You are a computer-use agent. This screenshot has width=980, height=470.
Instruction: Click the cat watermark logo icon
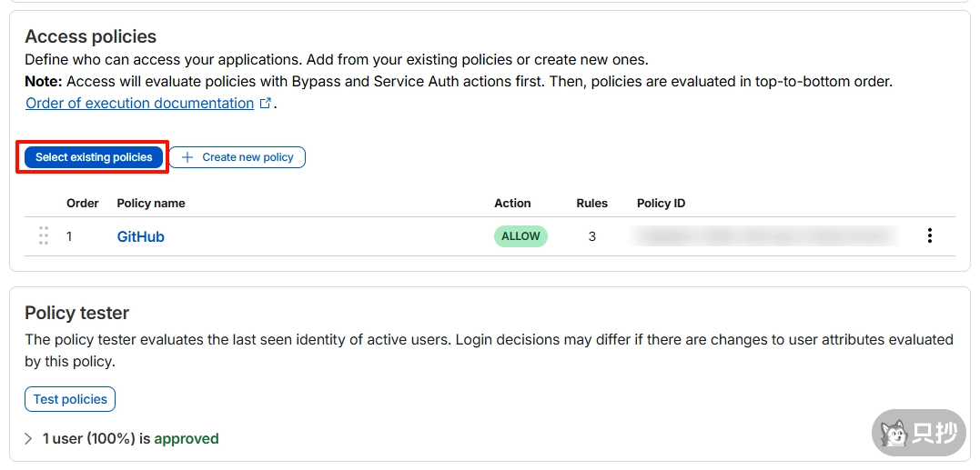click(895, 435)
